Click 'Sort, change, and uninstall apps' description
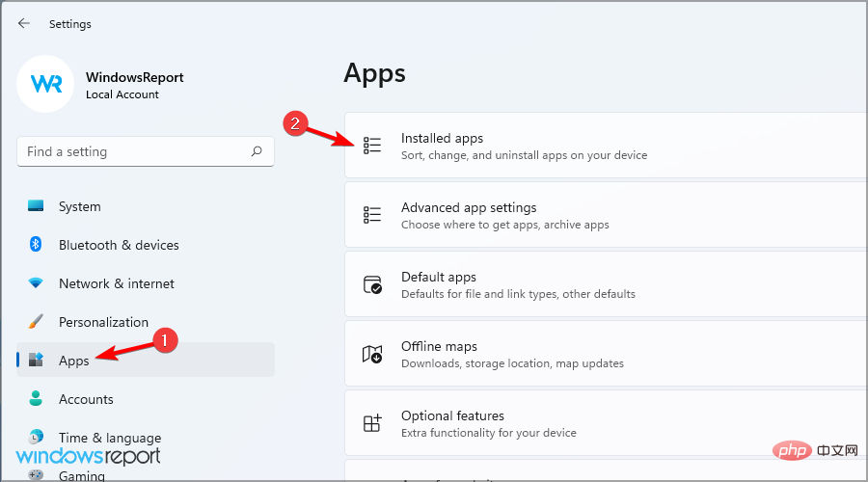The image size is (868, 482). click(x=525, y=155)
